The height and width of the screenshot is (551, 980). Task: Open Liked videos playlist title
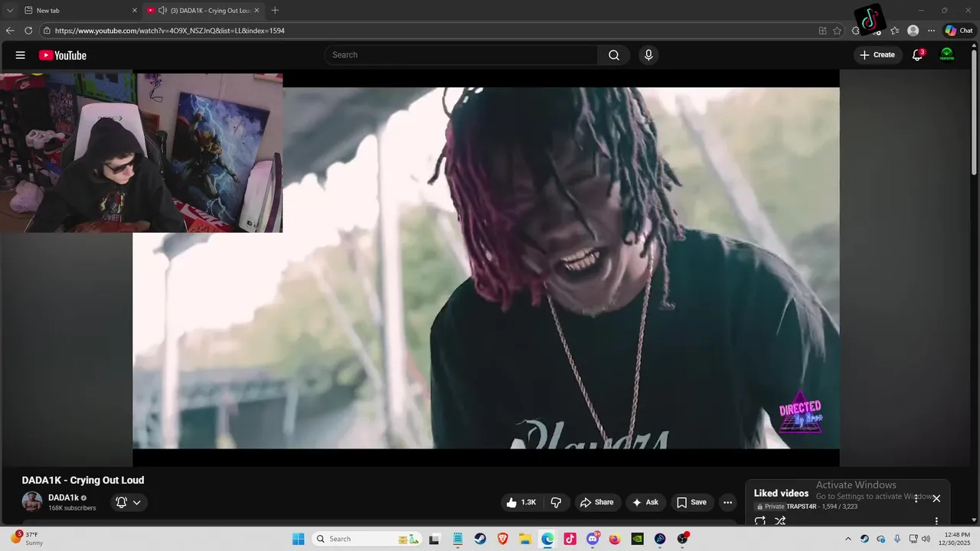pyautogui.click(x=781, y=493)
